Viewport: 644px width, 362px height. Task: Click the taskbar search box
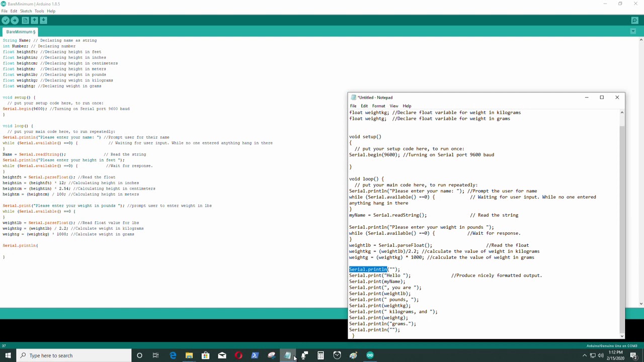coord(73,355)
